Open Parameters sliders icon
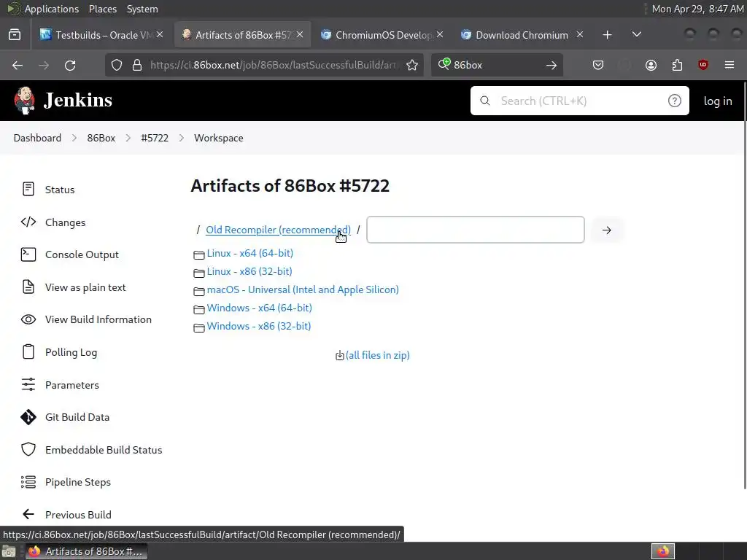Image resolution: width=747 pixels, height=560 pixels. [x=28, y=384]
